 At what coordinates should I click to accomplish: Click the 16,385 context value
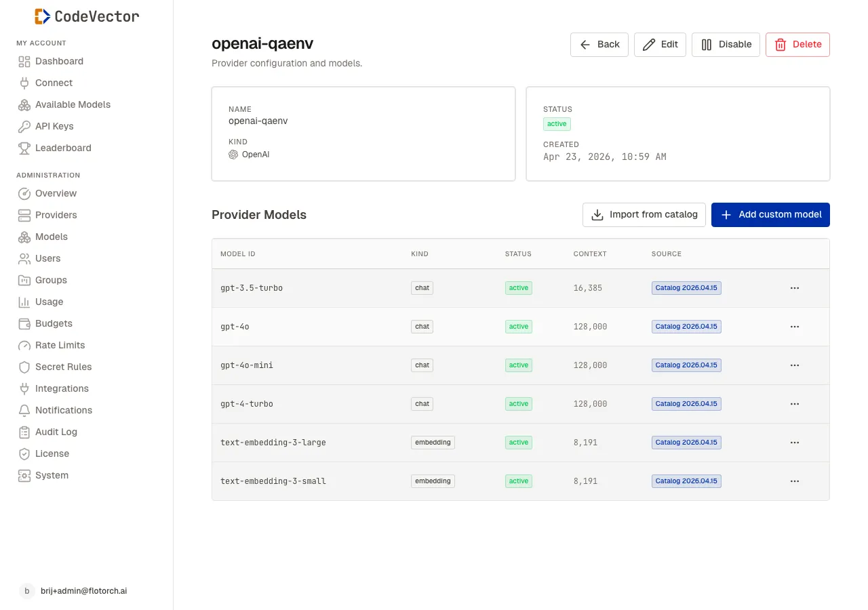[588, 288]
